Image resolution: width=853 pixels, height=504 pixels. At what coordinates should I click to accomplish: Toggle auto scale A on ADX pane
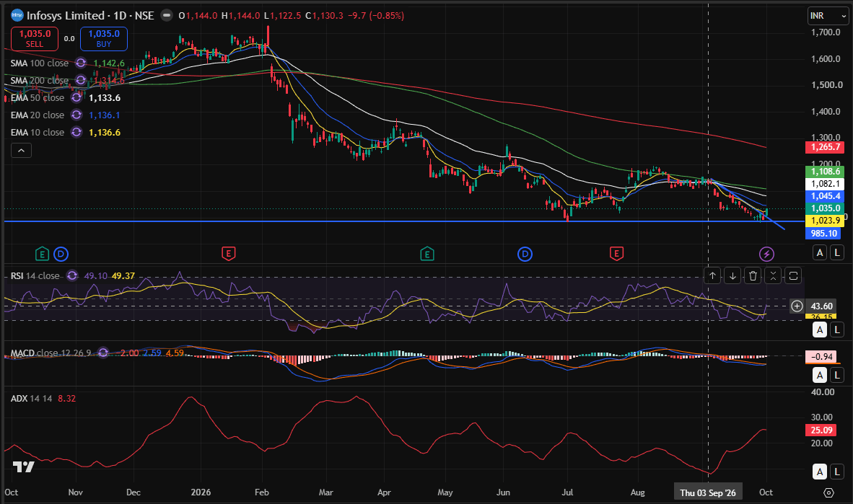[820, 472]
